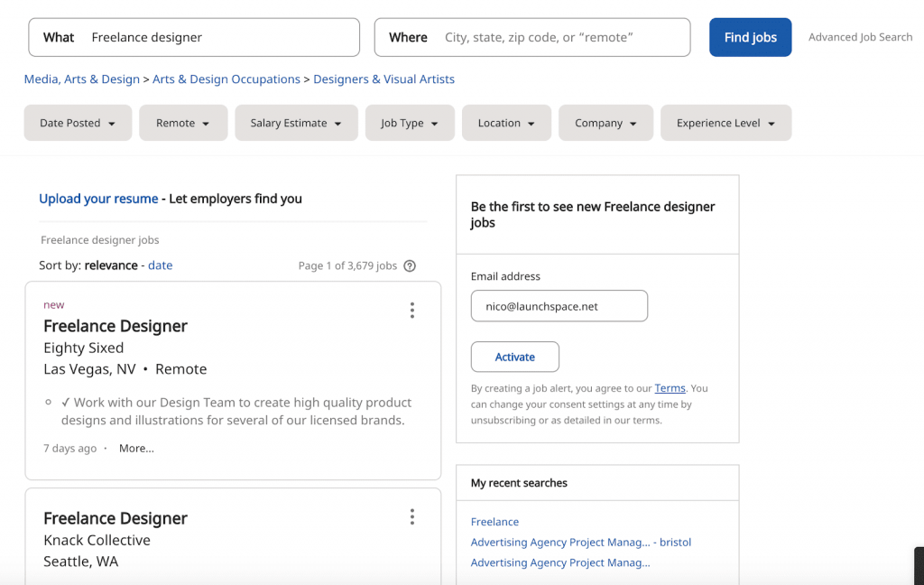Focus the Email address field
This screenshot has height=585, width=924.
point(559,306)
